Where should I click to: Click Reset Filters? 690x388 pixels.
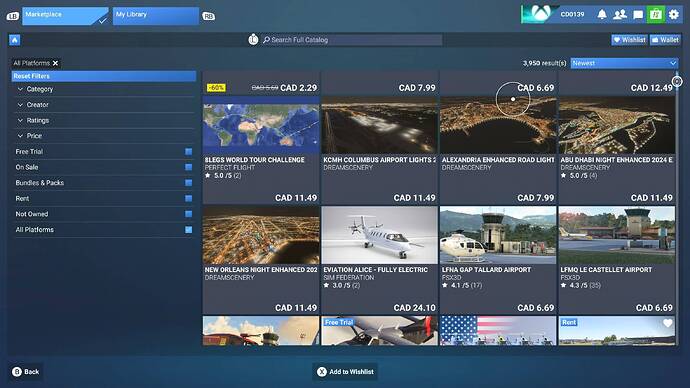[x=104, y=76]
